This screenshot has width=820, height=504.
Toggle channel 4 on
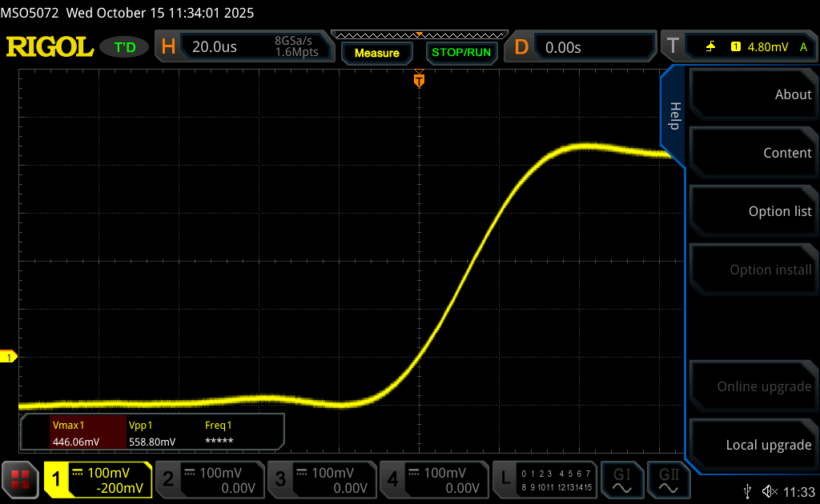433,479
